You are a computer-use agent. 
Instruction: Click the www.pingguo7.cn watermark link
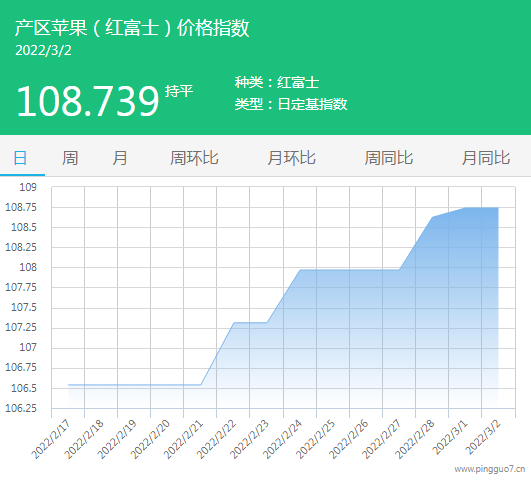[x=490, y=469]
